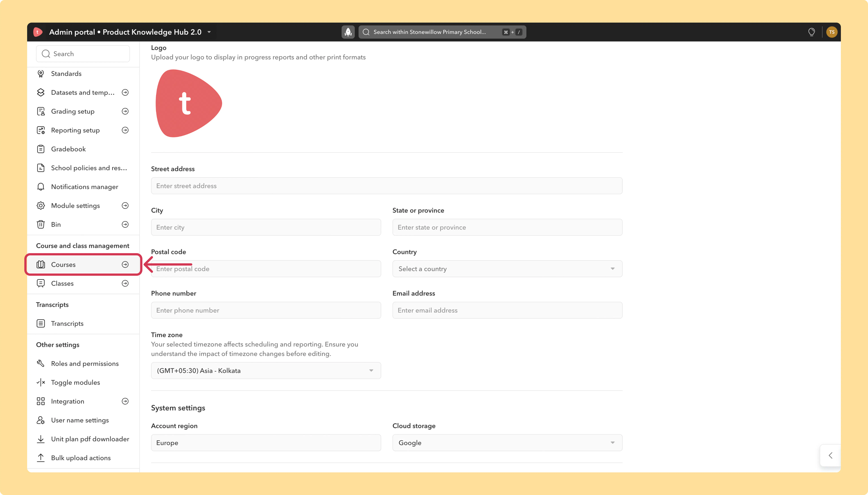
Task: Click the Bin trash icon
Action: coord(41,224)
